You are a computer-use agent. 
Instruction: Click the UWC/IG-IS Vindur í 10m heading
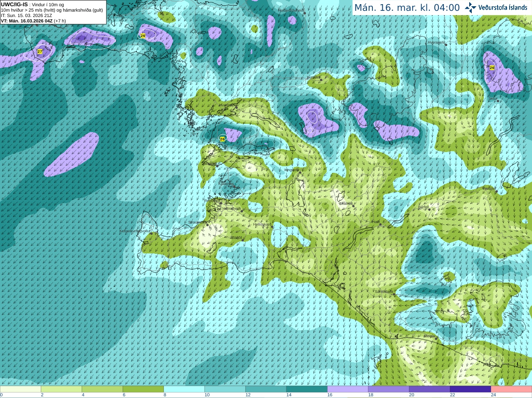pyautogui.click(x=32, y=5)
